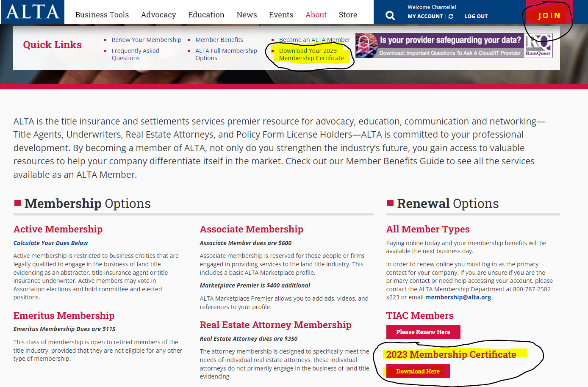Click the Please Renew Here button
The image size is (588, 387).
[x=423, y=332]
